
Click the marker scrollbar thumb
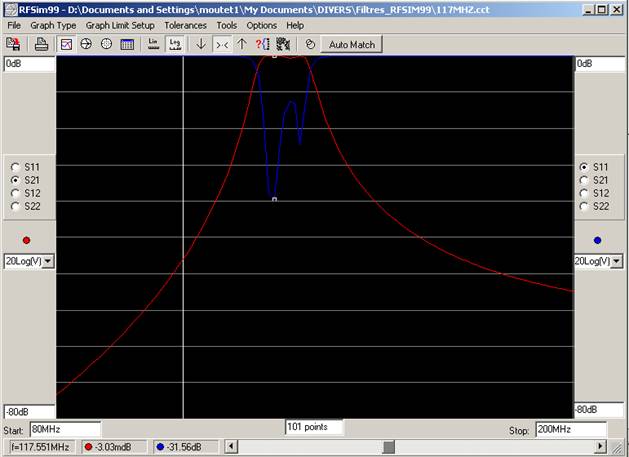[x=388, y=447]
